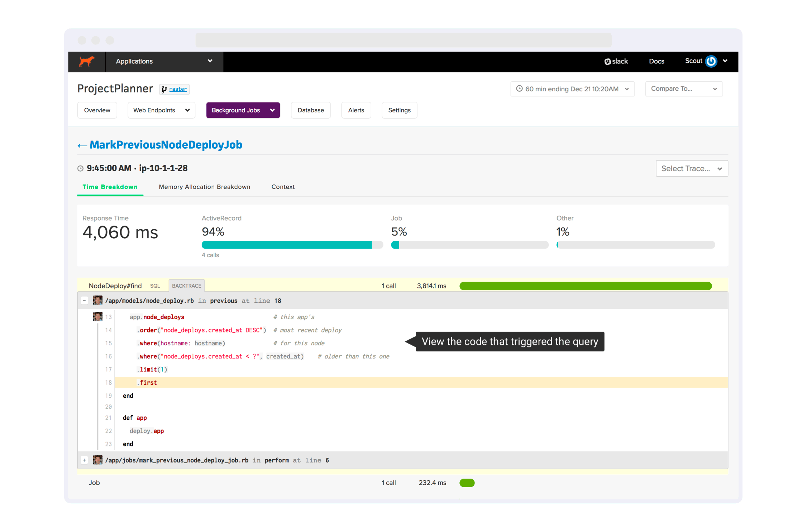Open the Background Jobs dropdown
Image resolution: width=807 pixels, height=532 pixels.
(x=243, y=110)
